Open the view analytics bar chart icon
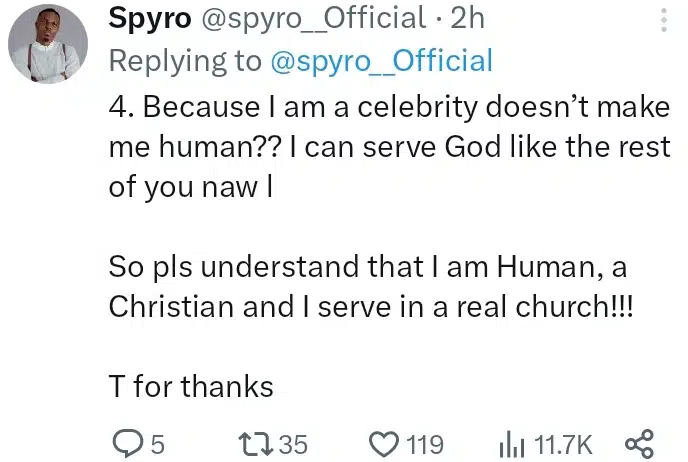 coord(508,442)
